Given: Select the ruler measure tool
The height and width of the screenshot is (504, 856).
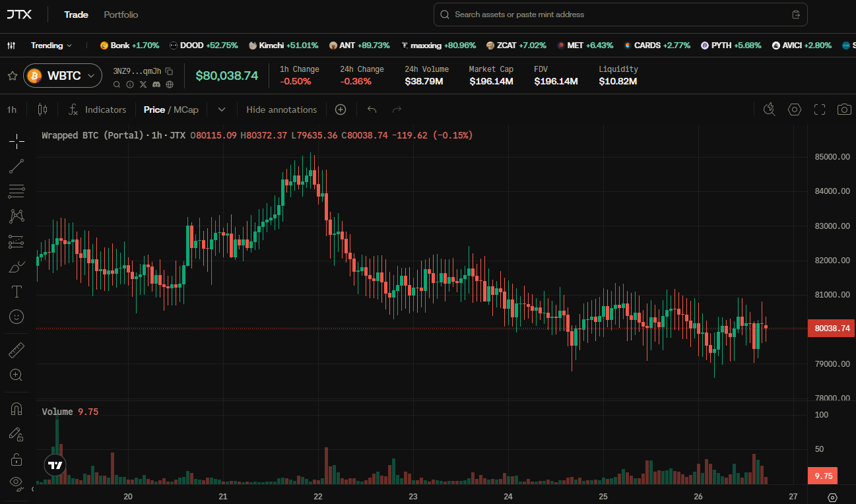Looking at the screenshot, I should click(16, 350).
